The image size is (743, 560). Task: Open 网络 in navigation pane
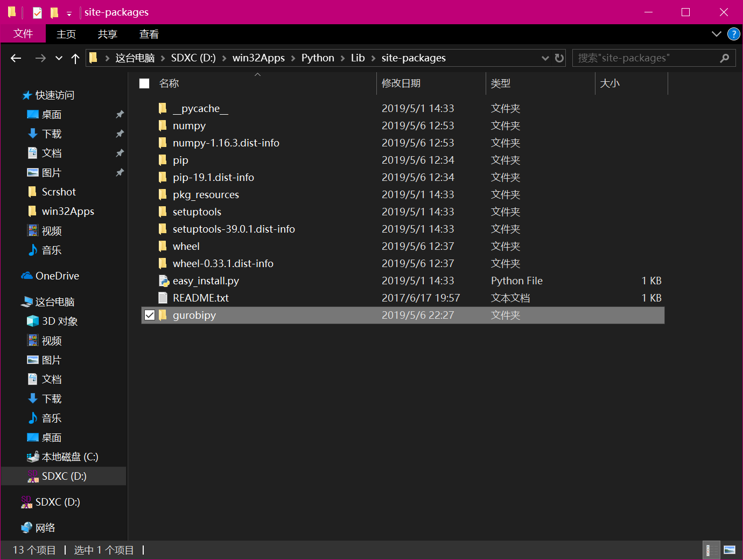45,528
